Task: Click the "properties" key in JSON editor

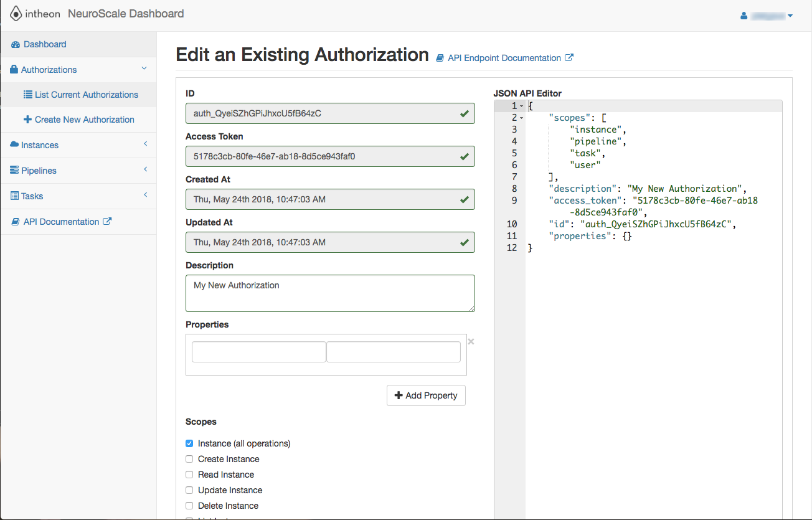Action: 580,236
